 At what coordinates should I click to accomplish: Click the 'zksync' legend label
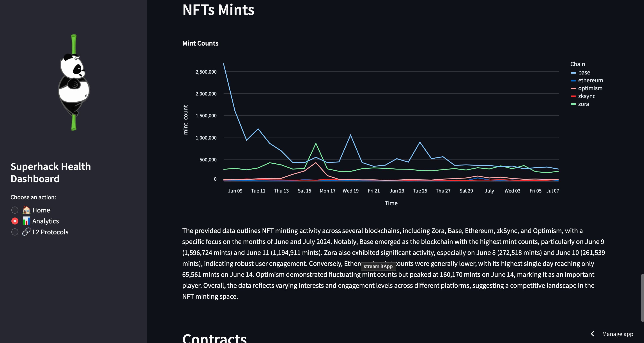(587, 96)
